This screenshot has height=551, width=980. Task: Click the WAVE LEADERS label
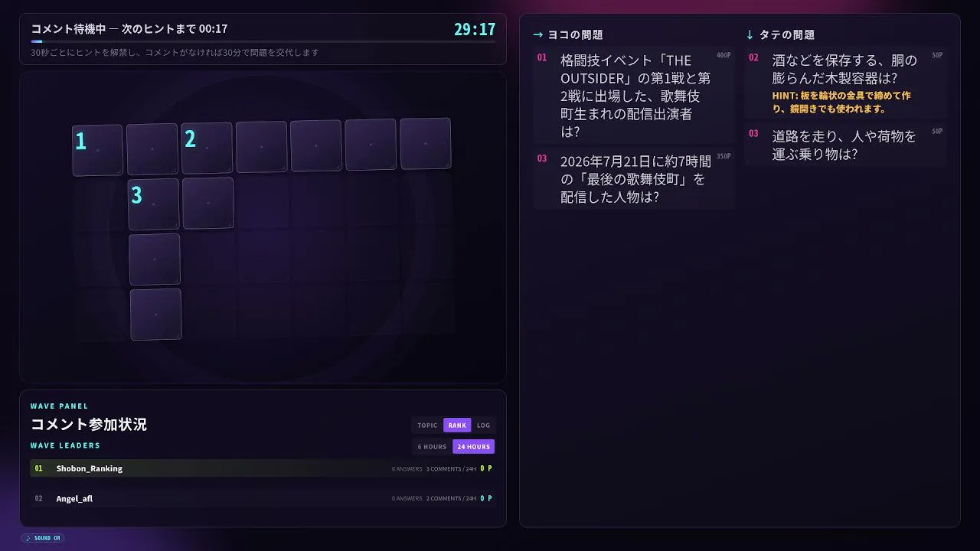coord(65,445)
